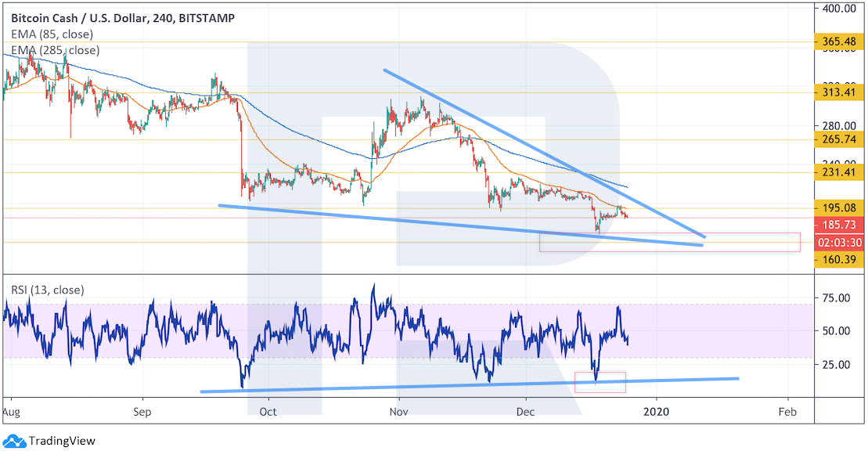Click the 231.41 price level label
868x458 pixels.
(x=838, y=173)
